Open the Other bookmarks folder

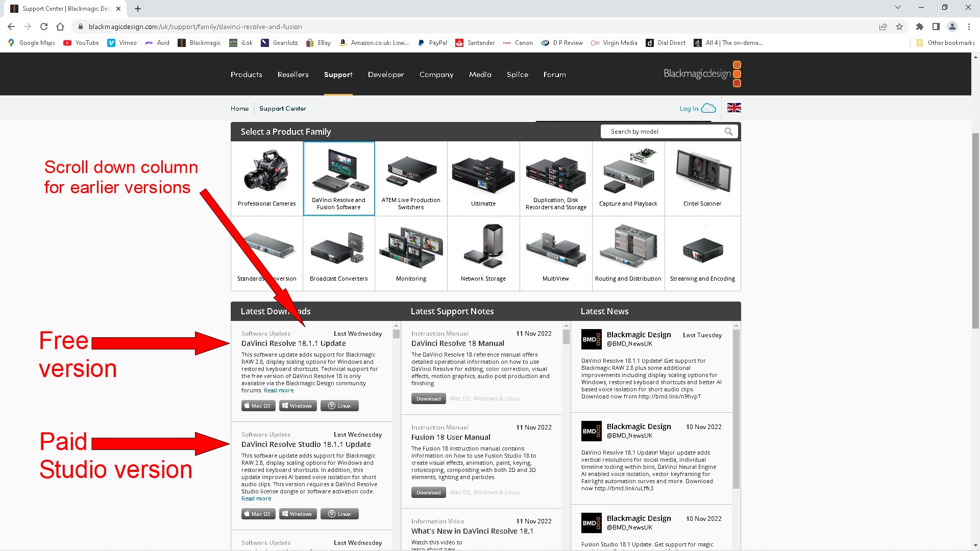click(x=945, y=43)
